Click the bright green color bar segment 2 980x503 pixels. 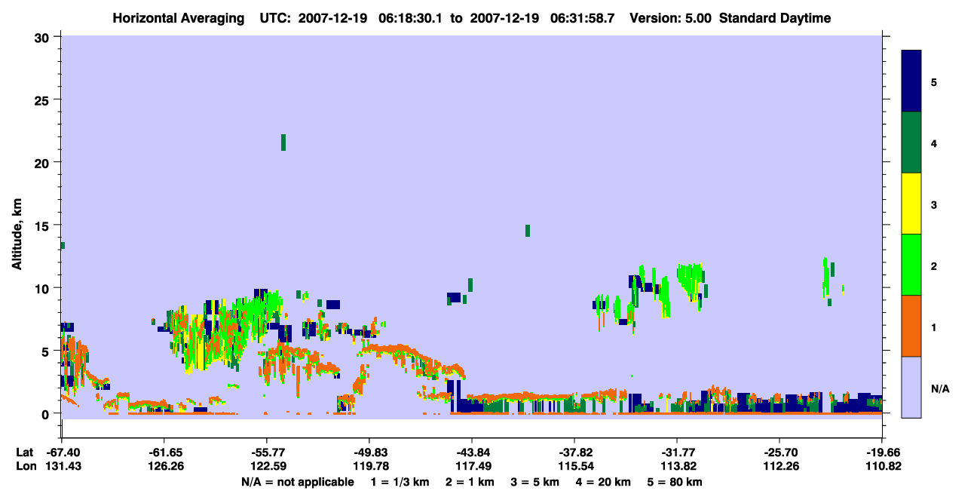[x=911, y=265]
